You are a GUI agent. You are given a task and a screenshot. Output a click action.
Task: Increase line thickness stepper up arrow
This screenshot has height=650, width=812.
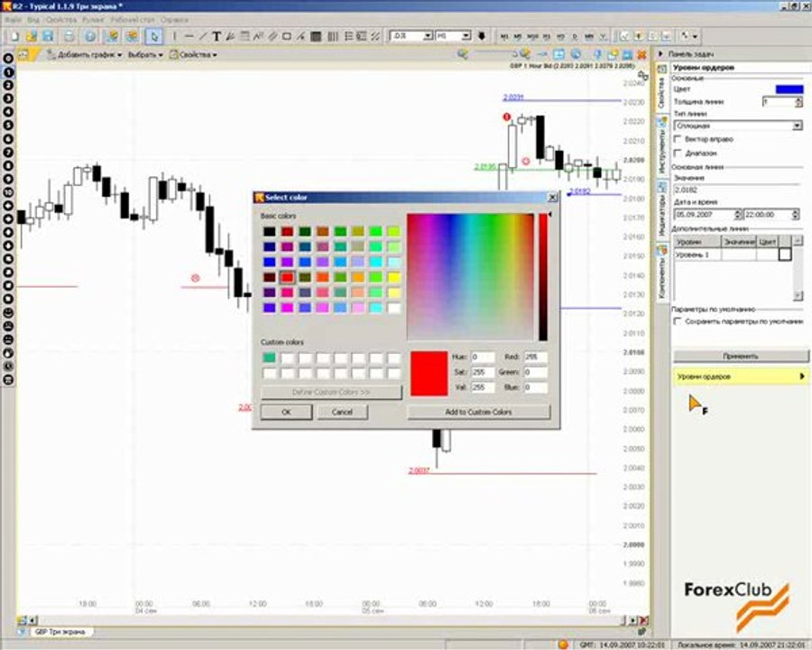pyautogui.click(x=798, y=99)
